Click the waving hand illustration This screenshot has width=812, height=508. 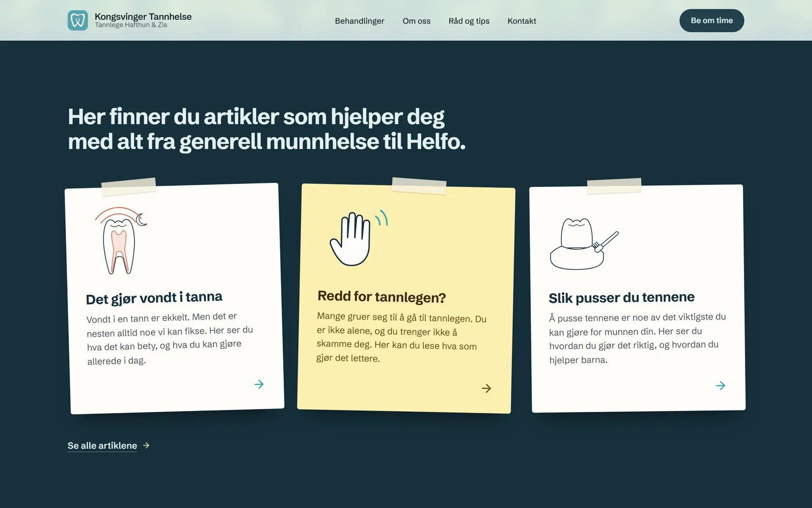click(358, 238)
